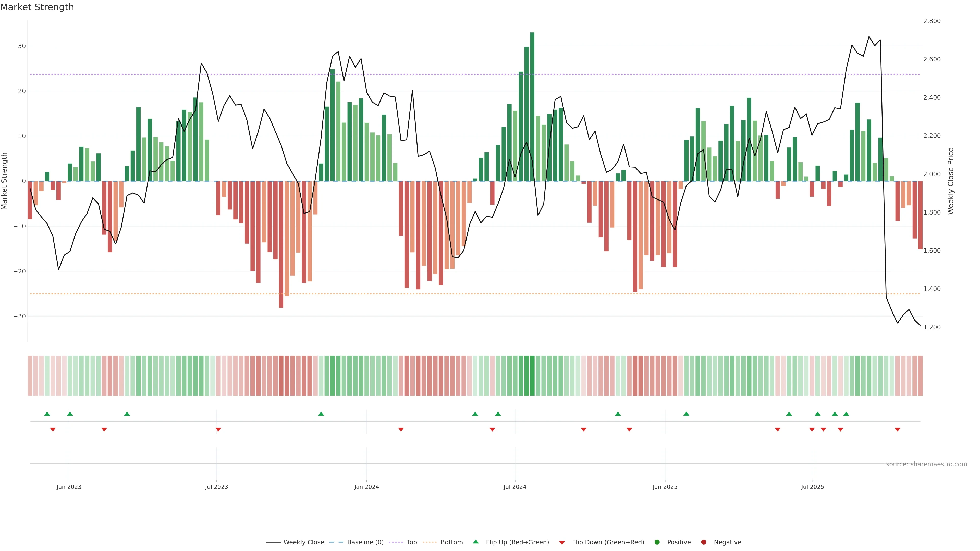Click flip-up marker near Jan 2023
The image size is (980, 551).
(x=70, y=414)
